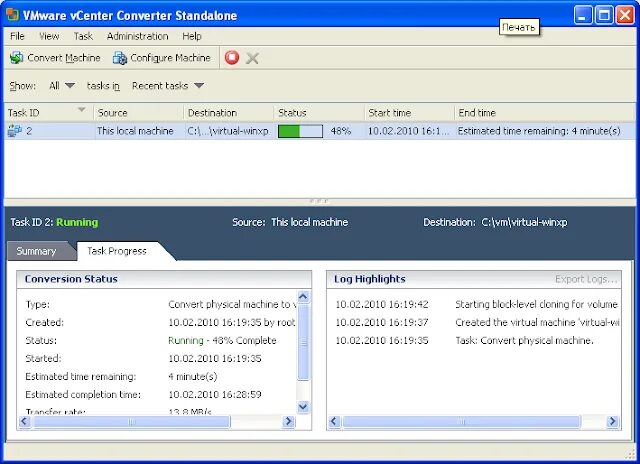Click the 48% task progress bar
Viewport: 640px width, 464px height.
coord(300,131)
